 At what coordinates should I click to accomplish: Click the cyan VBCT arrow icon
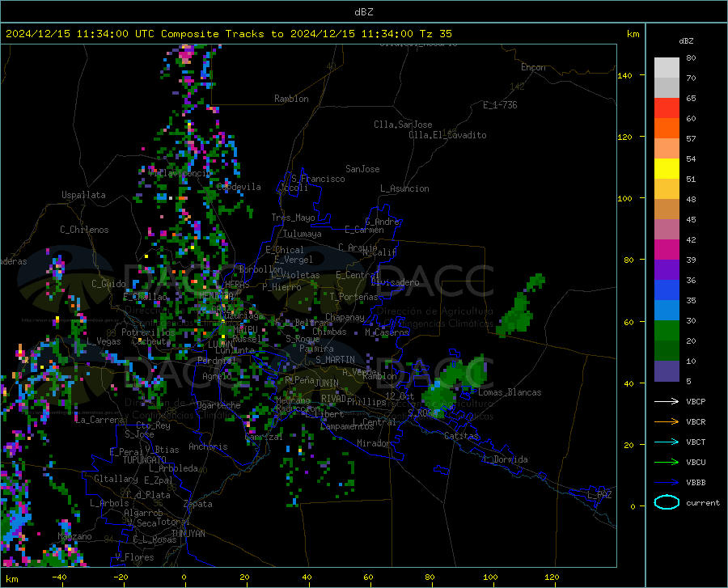(667, 442)
